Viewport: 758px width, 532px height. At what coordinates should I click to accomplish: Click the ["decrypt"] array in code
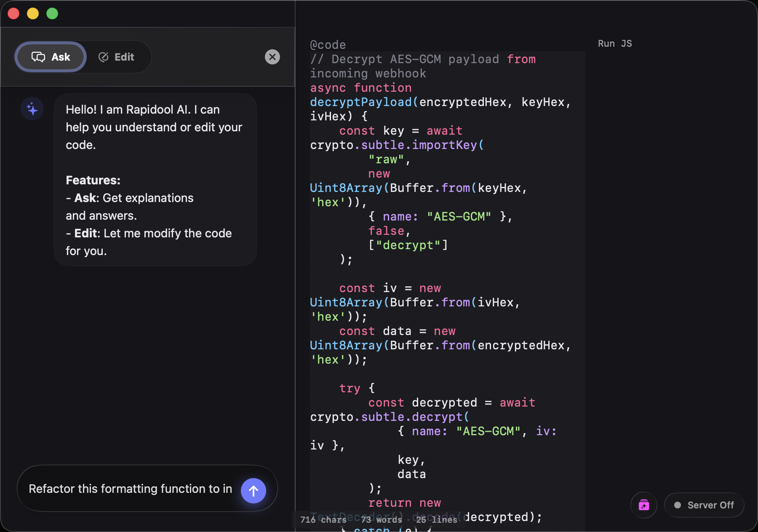408,245
